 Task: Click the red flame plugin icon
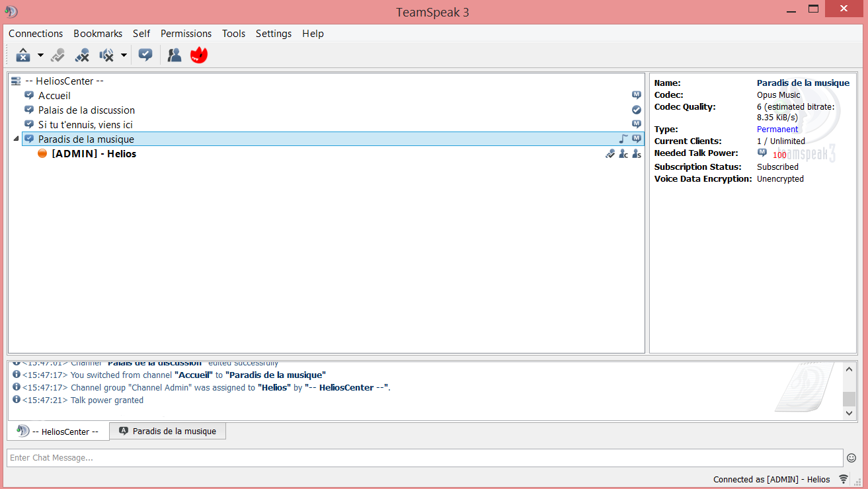(199, 56)
